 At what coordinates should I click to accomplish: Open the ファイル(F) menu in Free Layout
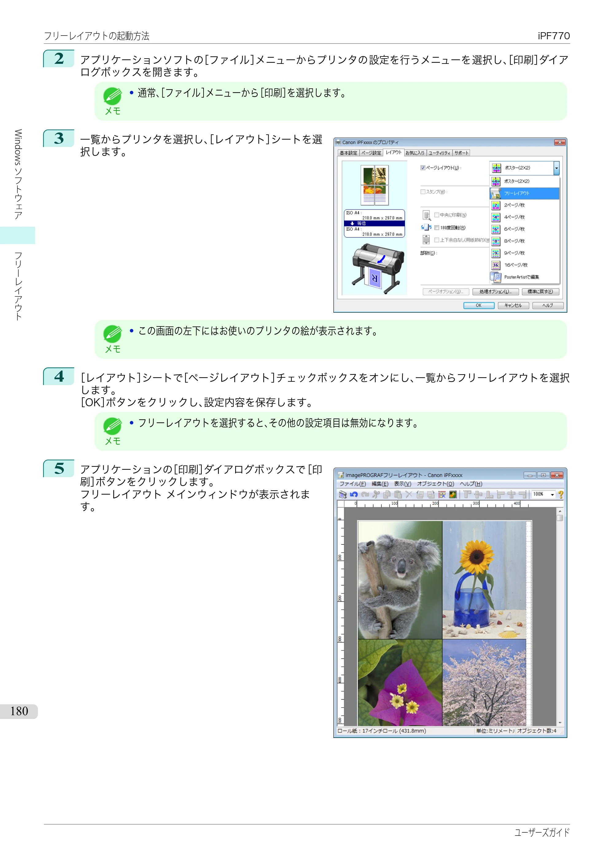tap(352, 484)
